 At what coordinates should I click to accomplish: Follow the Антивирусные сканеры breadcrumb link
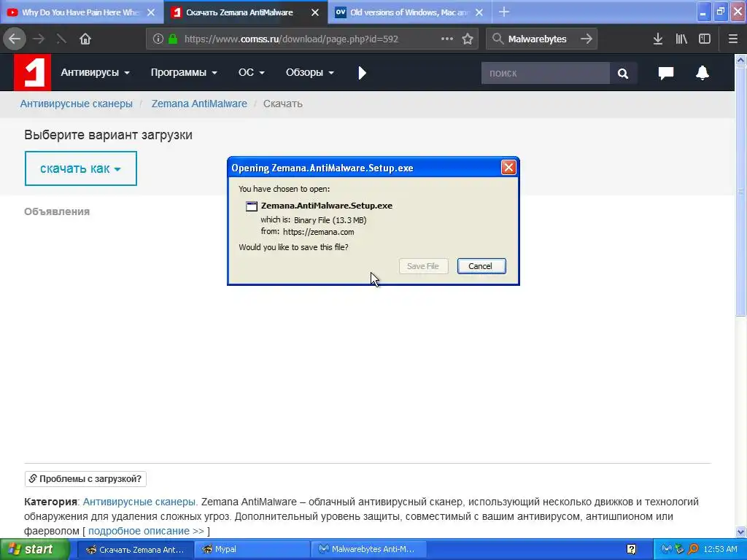[76, 104]
